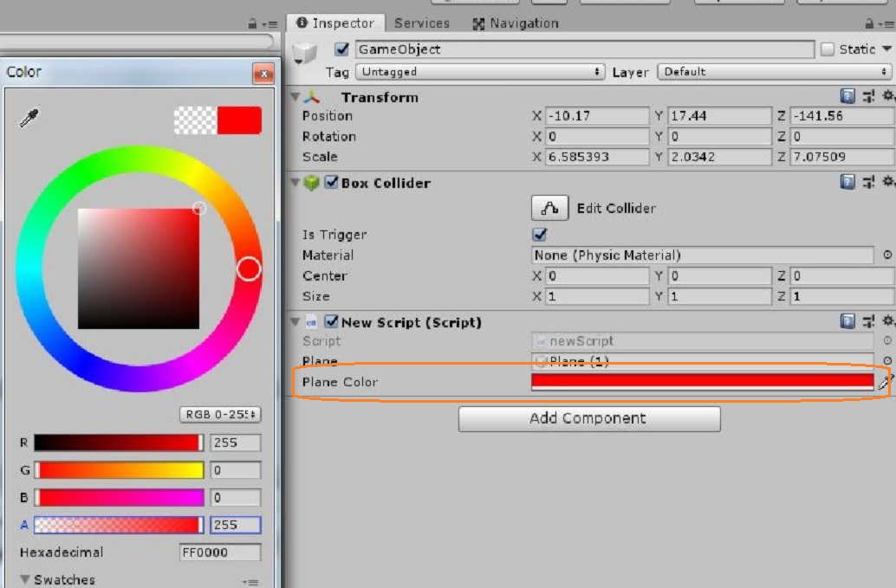Toggle the GameObject active checkbox
This screenshot has width=896, height=588.
342,49
